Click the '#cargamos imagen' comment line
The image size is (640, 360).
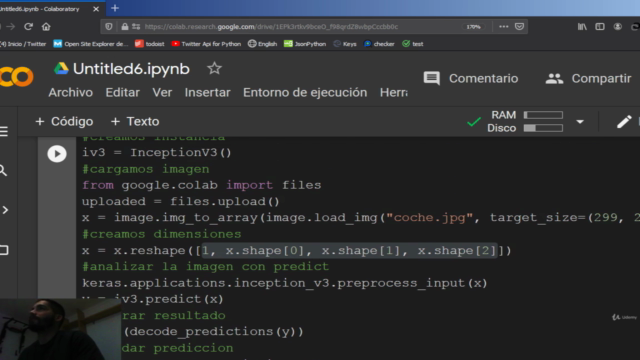pos(146,169)
